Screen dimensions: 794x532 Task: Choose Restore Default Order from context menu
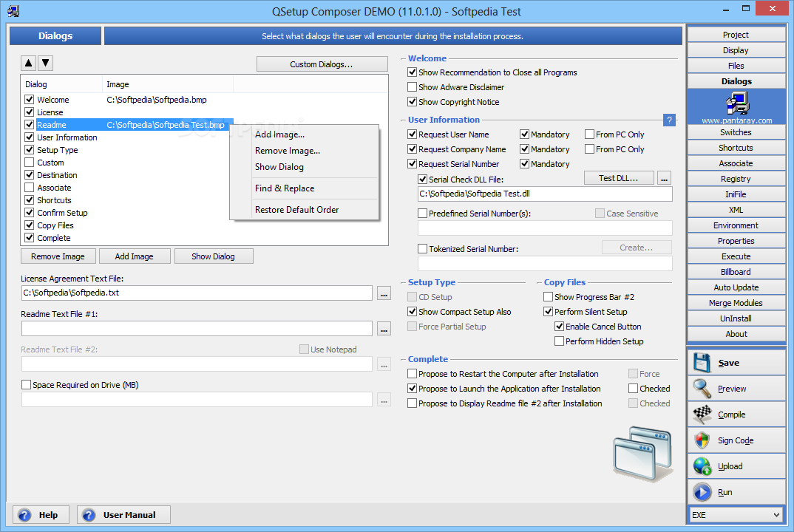click(x=296, y=209)
